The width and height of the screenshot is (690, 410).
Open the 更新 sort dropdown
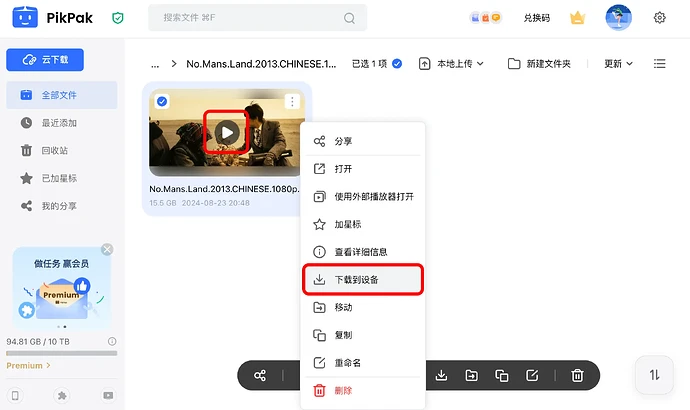(618, 64)
